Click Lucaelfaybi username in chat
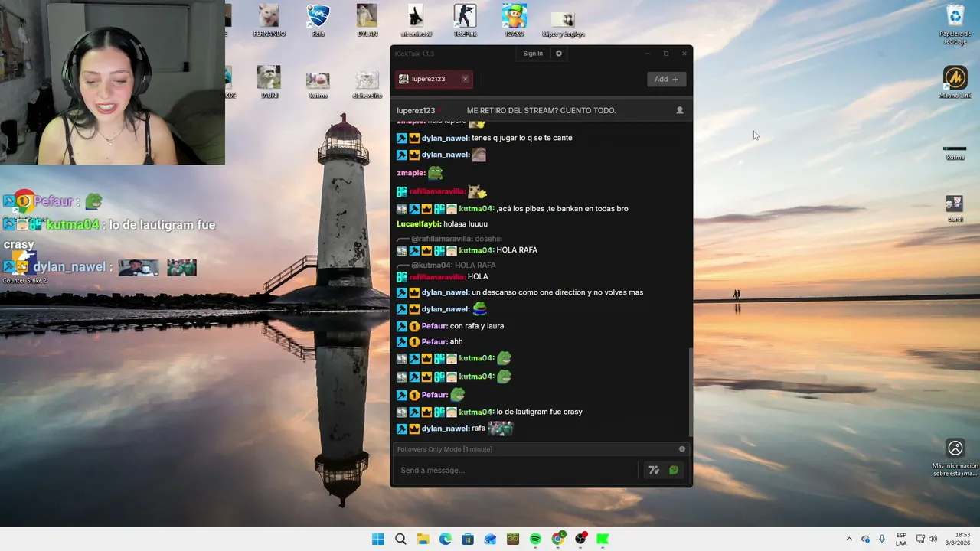Viewport: 980px width, 551px height. click(419, 224)
